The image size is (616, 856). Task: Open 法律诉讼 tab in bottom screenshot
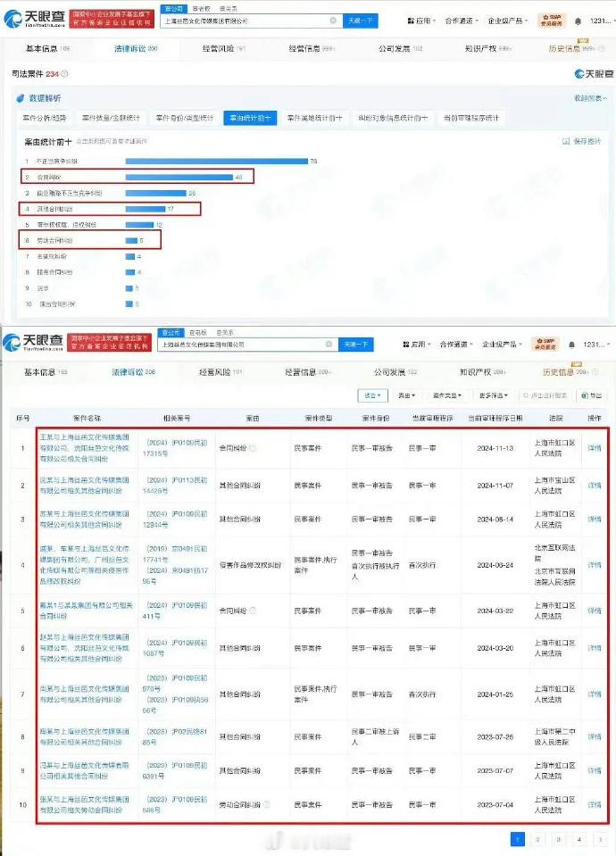133,372
